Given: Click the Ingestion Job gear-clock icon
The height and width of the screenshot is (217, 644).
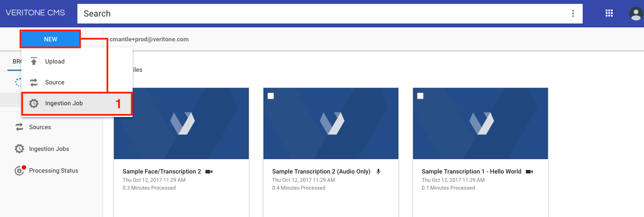Looking at the screenshot, I should pos(34,103).
